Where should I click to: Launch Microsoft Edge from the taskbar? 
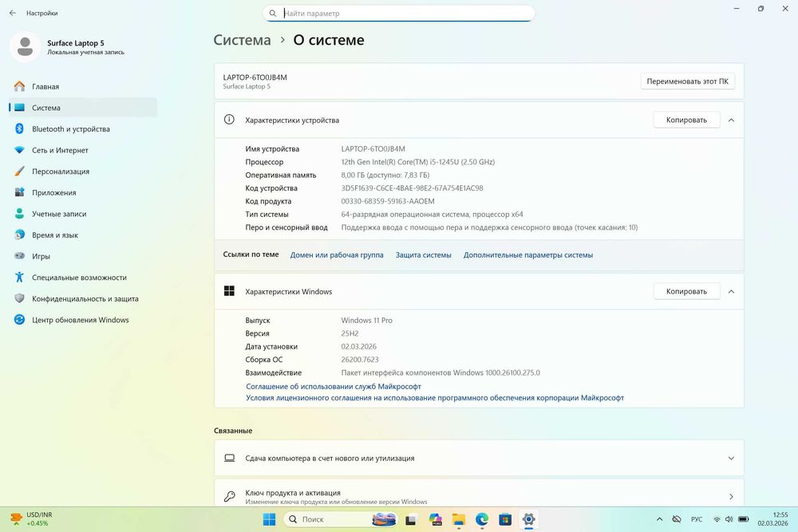pos(482,519)
